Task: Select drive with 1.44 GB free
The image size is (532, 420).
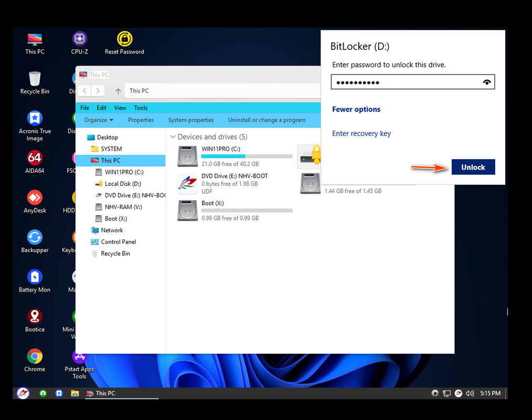Action: pyautogui.click(x=310, y=183)
